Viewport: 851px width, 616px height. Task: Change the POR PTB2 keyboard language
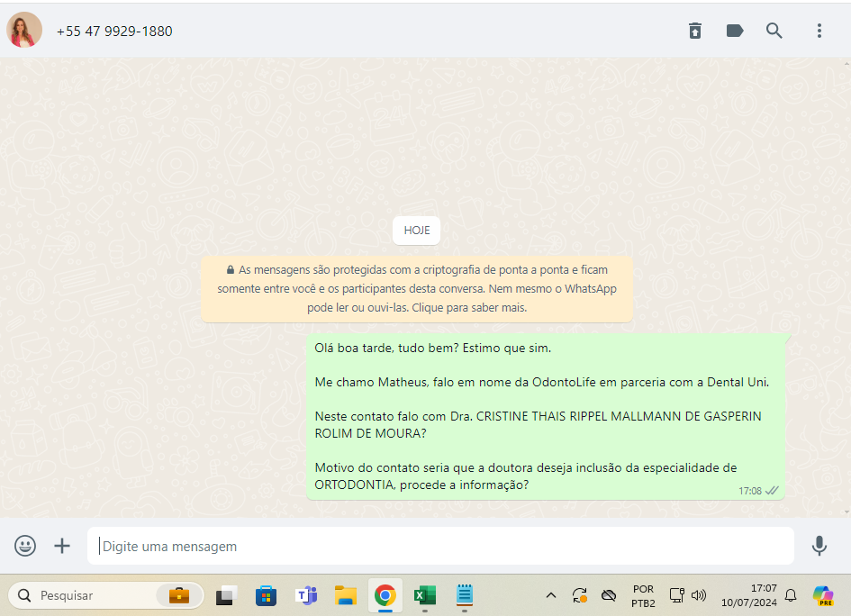pyautogui.click(x=643, y=596)
